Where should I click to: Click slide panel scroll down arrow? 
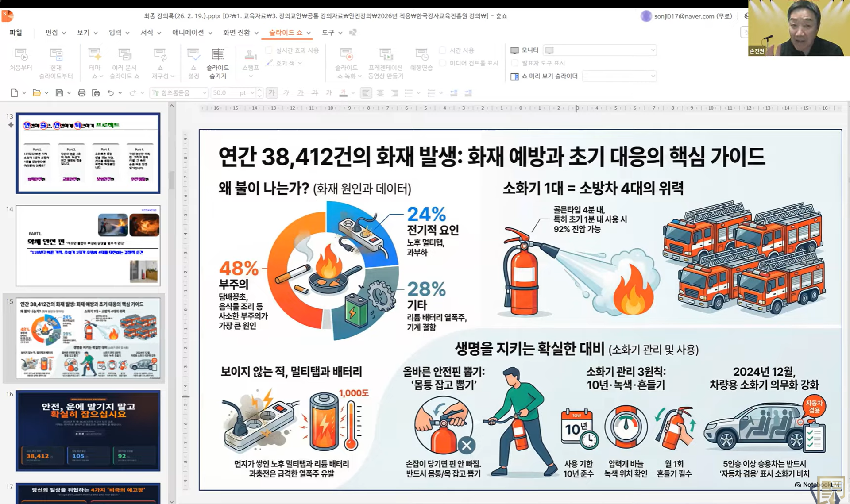click(172, 501)
